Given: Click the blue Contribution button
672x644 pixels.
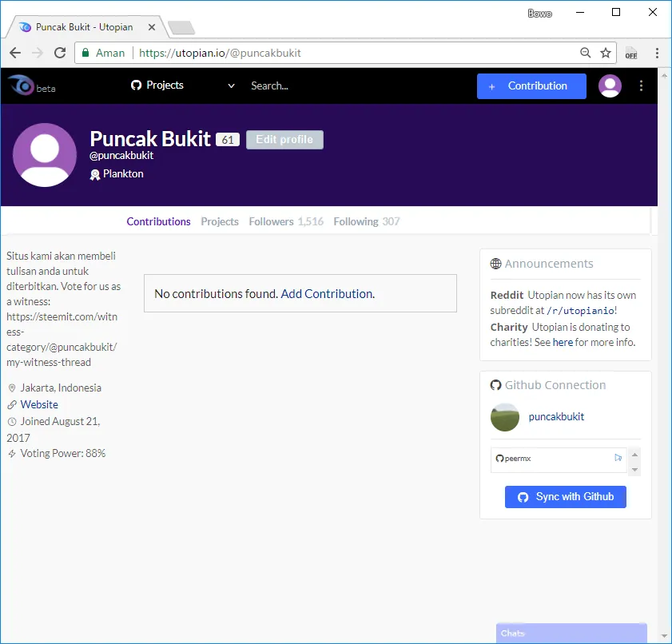Looking at the screenshot, I should (531, 86).
